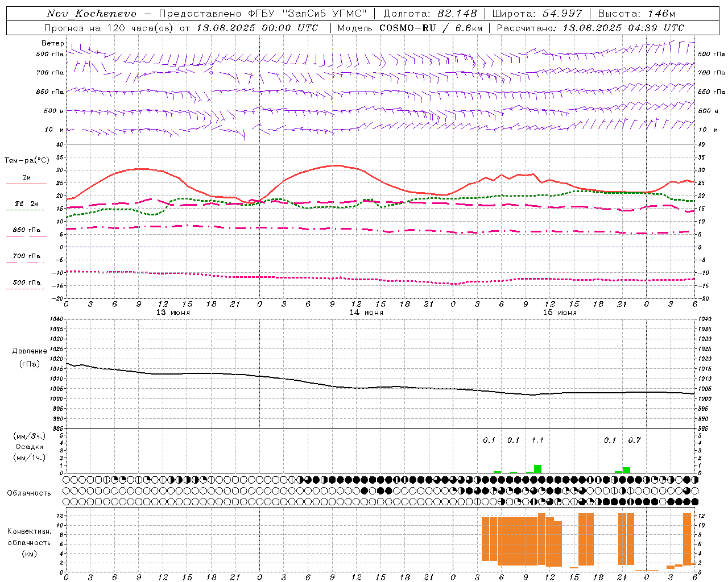
Task: Click the 500 гПа wind label on left
Action: pyautogui.click(x=50, y=54)
